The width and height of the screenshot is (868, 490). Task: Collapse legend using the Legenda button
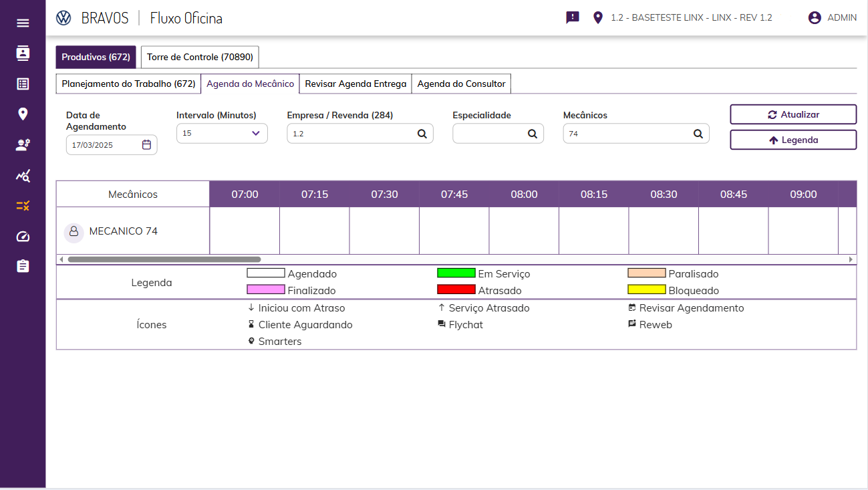pyautogui.click(x=793, y=140)
